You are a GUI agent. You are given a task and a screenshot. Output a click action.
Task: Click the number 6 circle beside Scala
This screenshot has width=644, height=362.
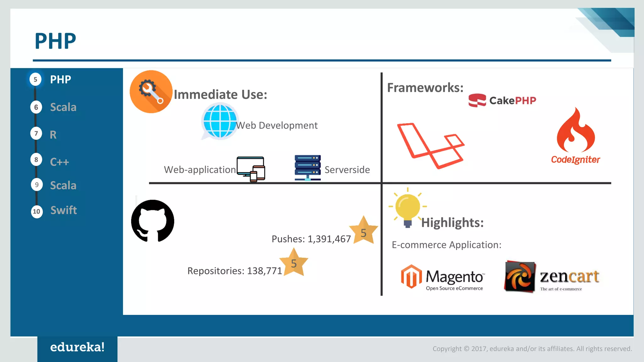36,107
